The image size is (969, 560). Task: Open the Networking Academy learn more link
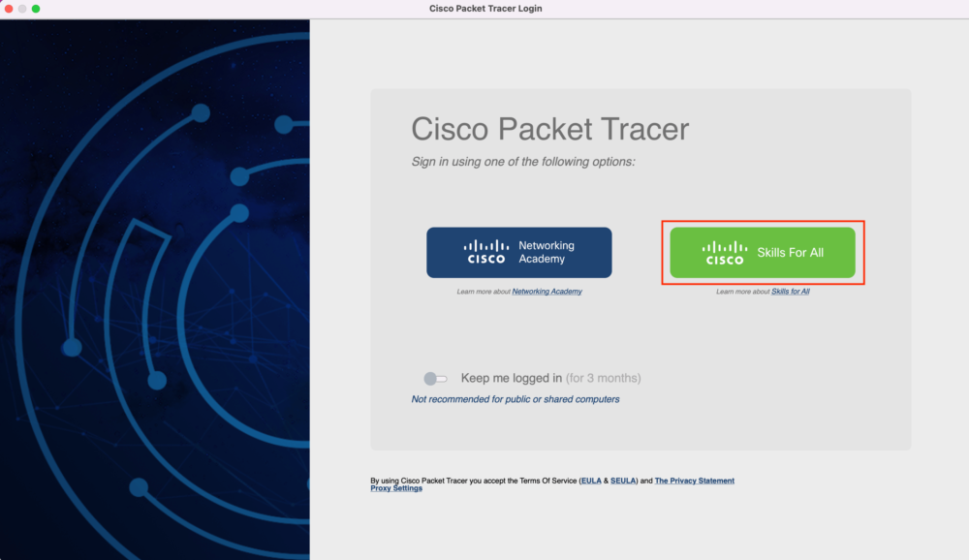[x=547, y=291]
